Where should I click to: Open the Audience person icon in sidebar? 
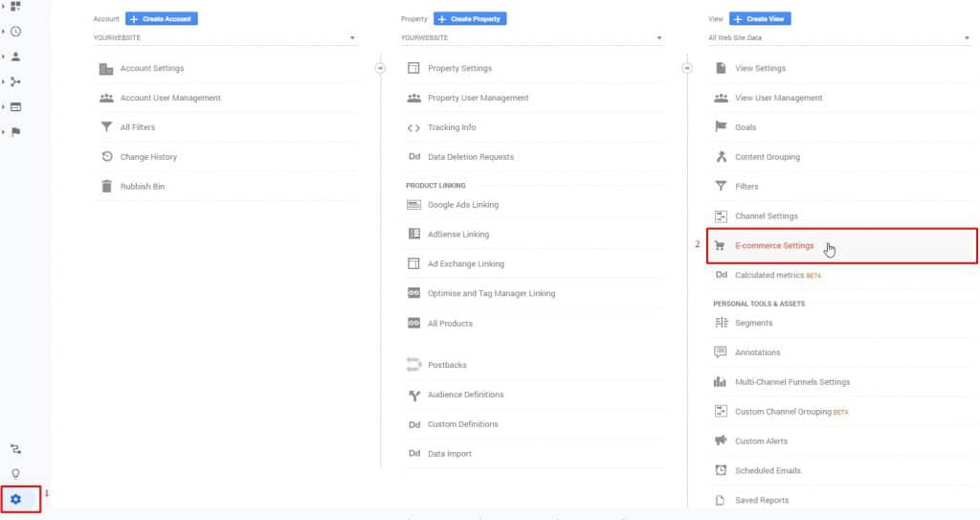15,57
